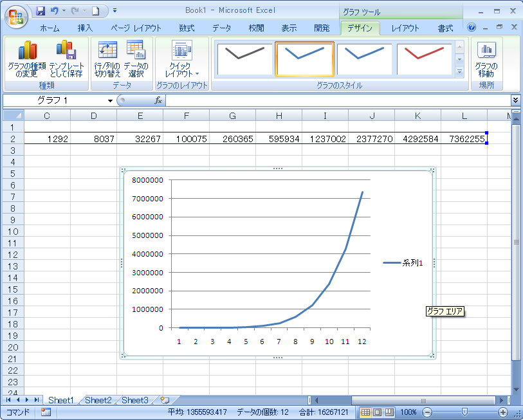Image resolution: width=523 pixels, height=420 pixels.
Task: Click テンプレートとして保存 icon
Action: pos(66,50)
